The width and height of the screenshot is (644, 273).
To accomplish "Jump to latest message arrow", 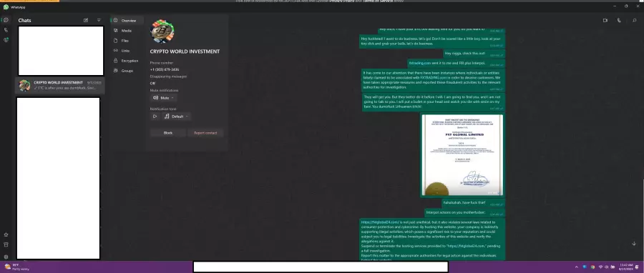I will click(634, 244).
